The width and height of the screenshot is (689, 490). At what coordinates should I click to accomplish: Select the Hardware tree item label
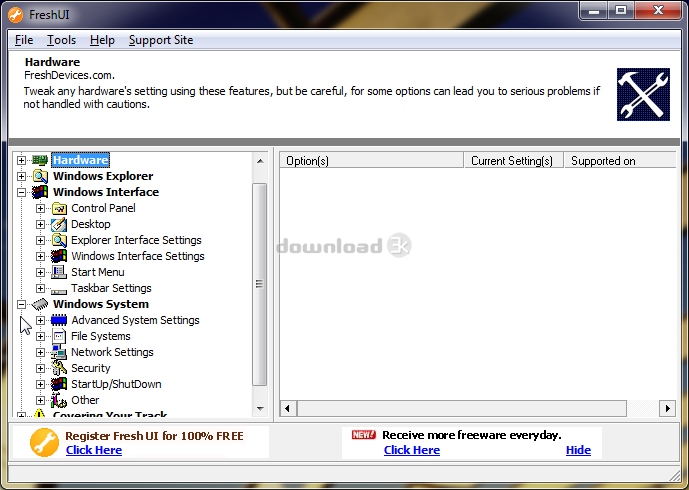81,160
